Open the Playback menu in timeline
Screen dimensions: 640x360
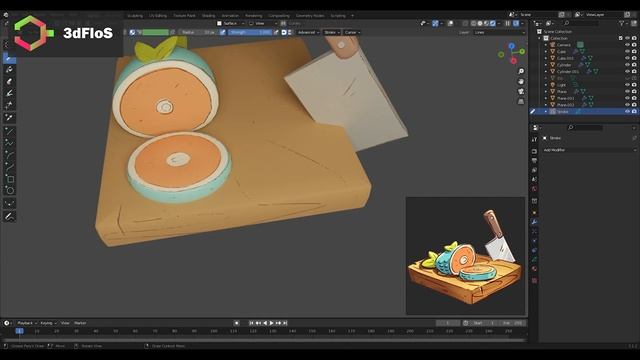tap(27, 323)
